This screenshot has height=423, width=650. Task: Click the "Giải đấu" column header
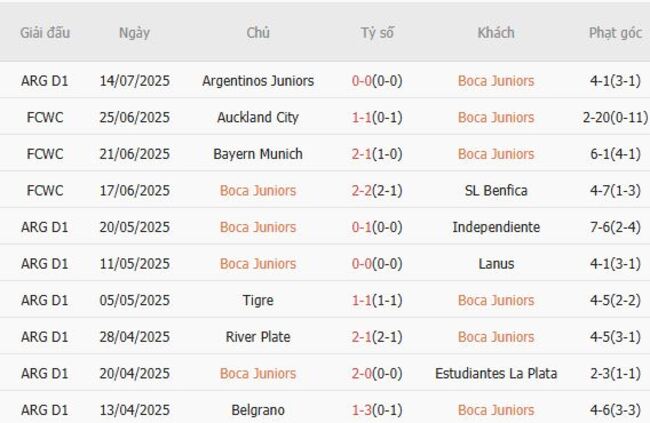tap(45, 33)
